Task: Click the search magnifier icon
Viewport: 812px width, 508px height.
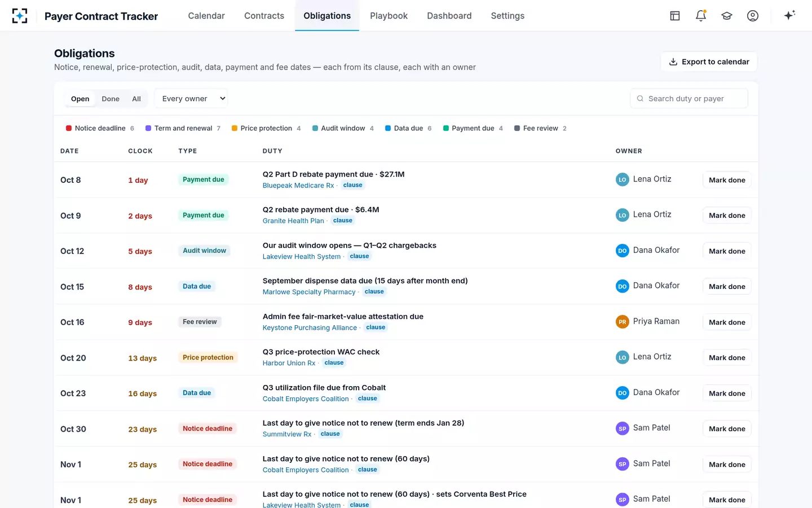Action: (x=640, y=99)
